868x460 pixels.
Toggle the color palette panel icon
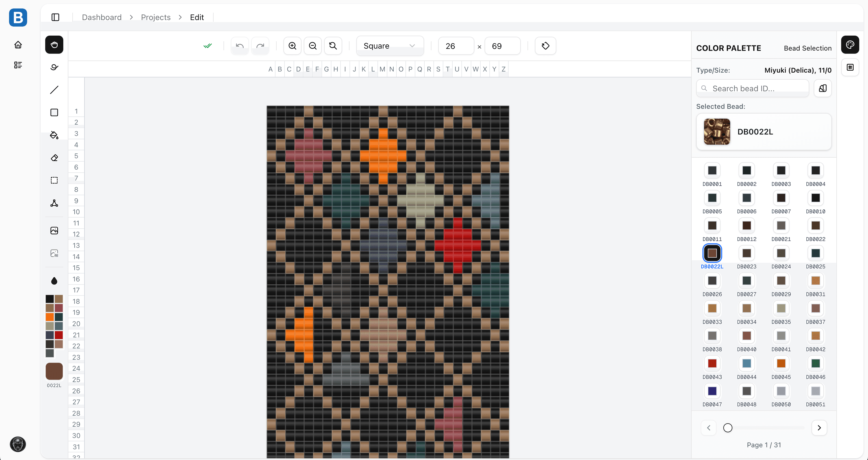coord(850,44)
